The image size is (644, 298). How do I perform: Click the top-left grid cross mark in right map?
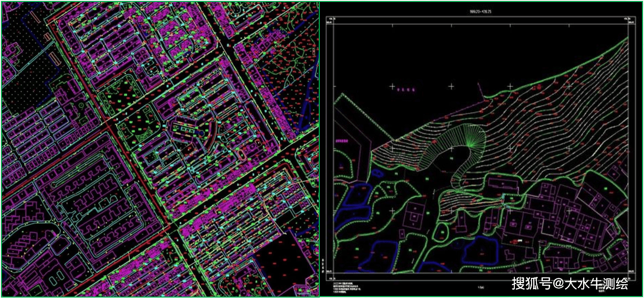(392, 87)
